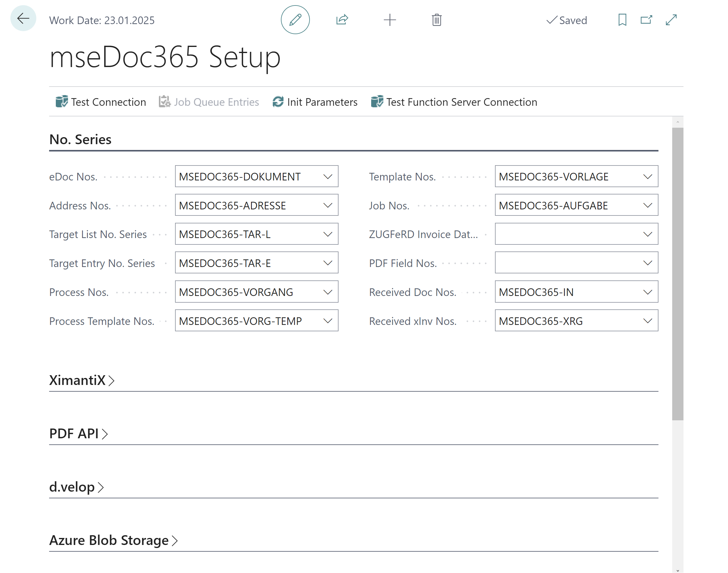This screenshot has height=573, width=728.
Task: Click the Received xInv Nos. label
Action: tap(413, 321)
